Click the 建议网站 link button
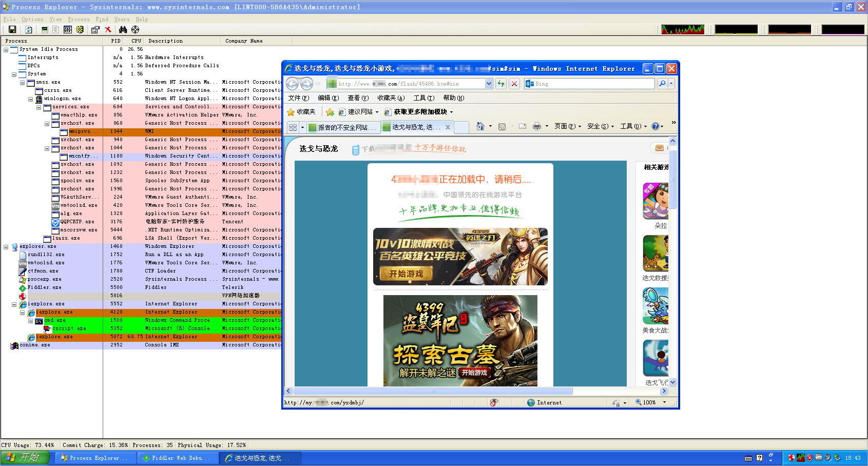868x466 pixels. (358, 112)
